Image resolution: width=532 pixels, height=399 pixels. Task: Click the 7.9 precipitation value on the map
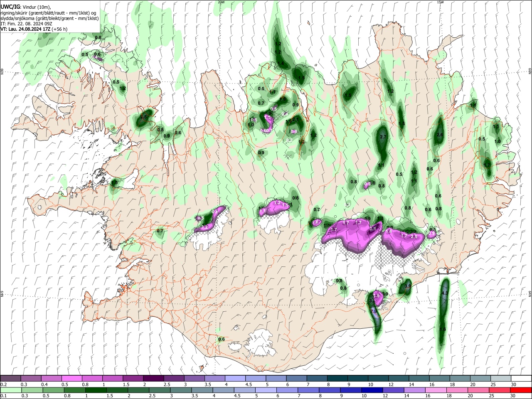coord(373,311)
